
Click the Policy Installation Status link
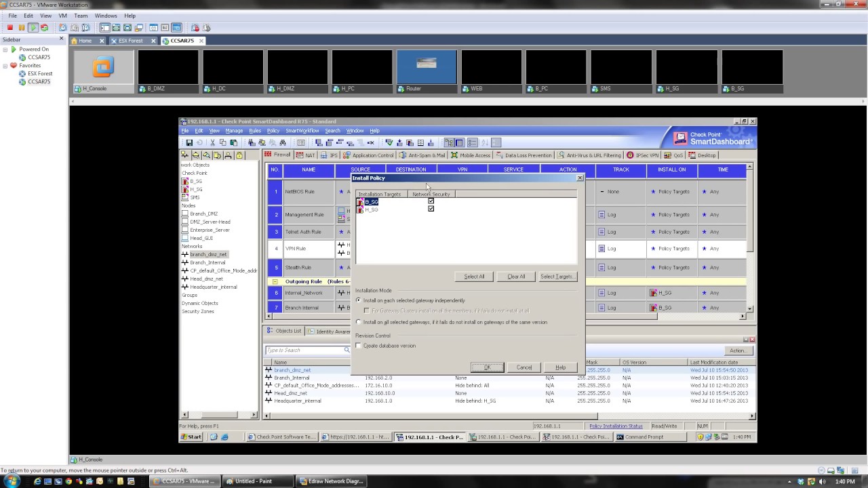click(x=616, y=426)
